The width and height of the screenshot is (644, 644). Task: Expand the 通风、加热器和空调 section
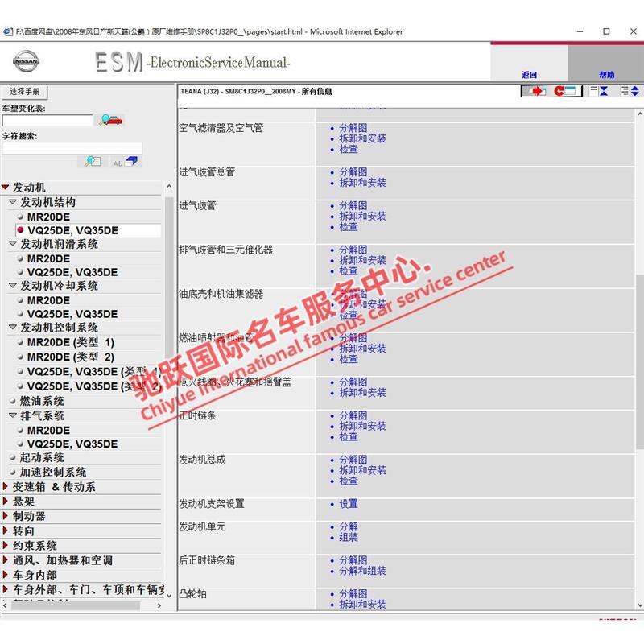[6, 560]
